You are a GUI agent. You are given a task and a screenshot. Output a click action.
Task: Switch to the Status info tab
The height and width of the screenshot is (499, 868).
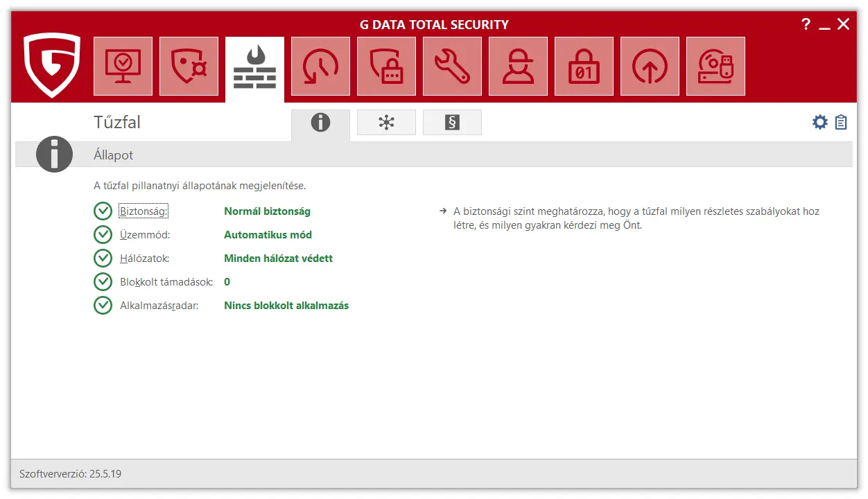320,123
